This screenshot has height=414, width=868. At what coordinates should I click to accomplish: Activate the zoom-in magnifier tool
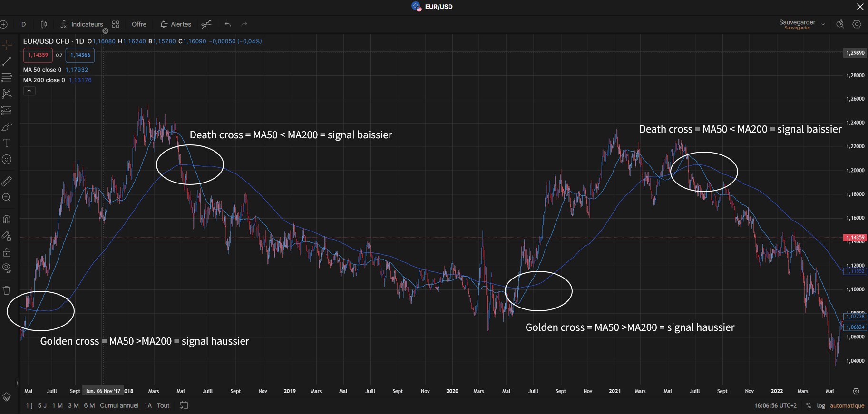(x=7, y=197)
